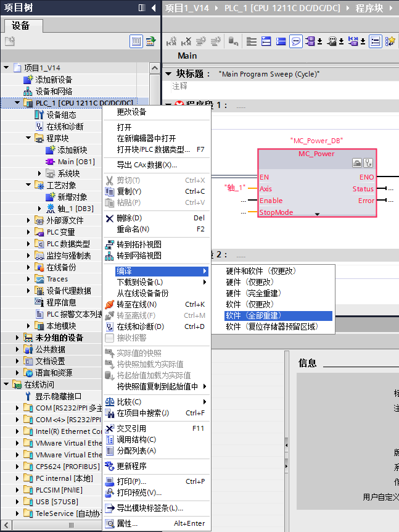Click the project tree columns layout icon
399x532 pixels.
(142, 7)
